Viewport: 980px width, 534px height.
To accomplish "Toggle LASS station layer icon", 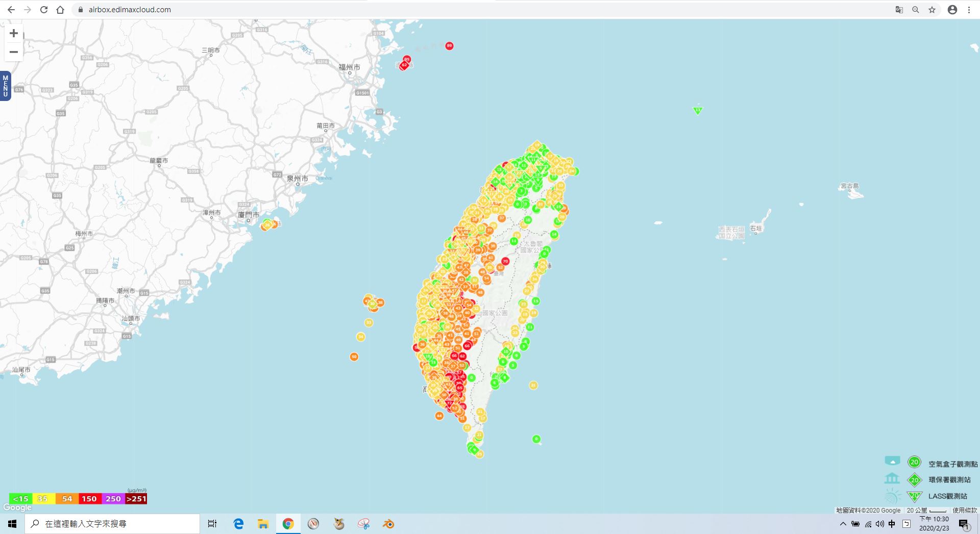I will 892,496.
